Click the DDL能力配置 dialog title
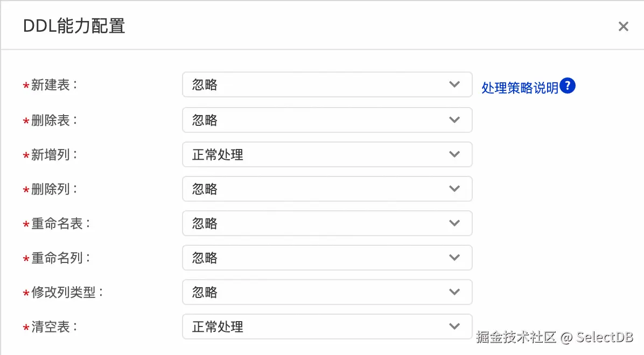The image size is (644, 355). point(73,26)
